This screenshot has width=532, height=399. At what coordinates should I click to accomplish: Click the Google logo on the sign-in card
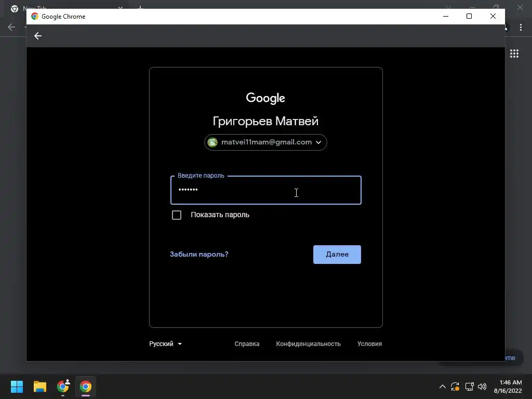tap(265, 98)
